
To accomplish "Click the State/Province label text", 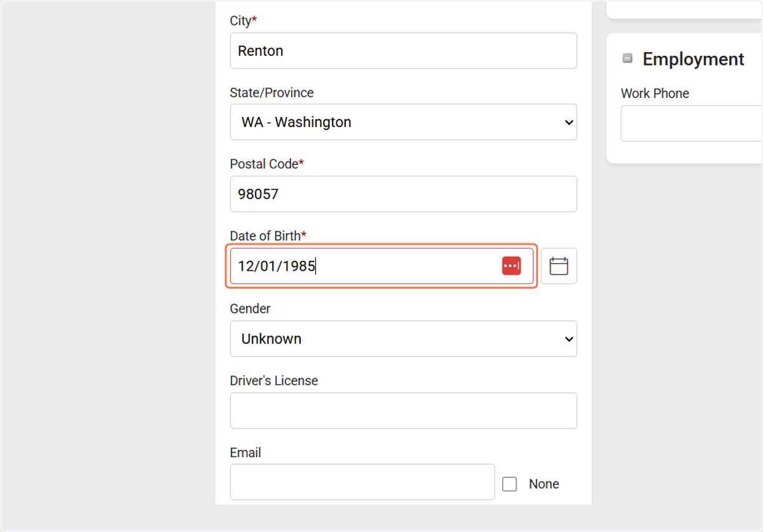I will click(x=272, y=93).
